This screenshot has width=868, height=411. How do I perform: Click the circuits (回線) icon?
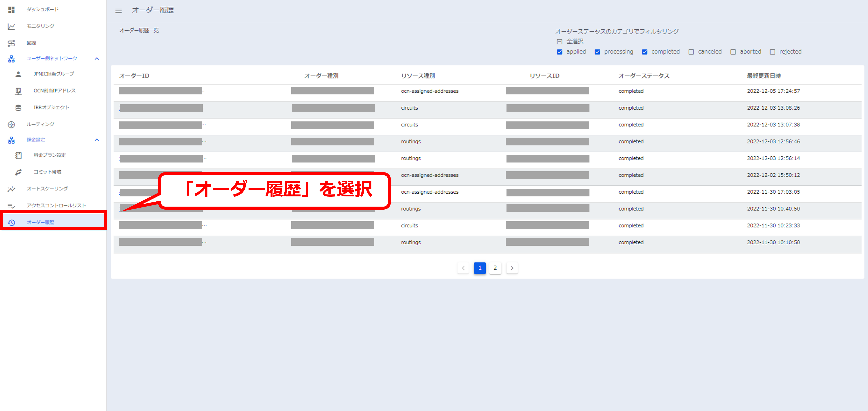click(x=11, y=43)
